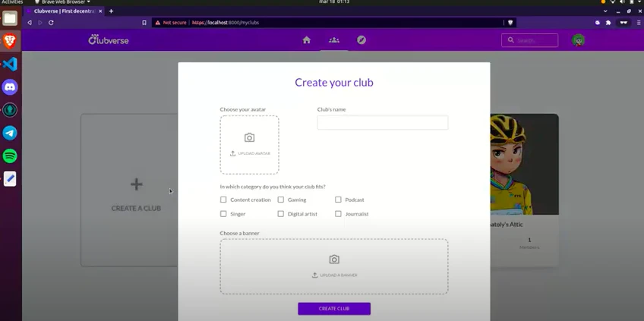Screen dimensions: 644x321
Task: Open Discord from the dock
Action: [9, 87]
